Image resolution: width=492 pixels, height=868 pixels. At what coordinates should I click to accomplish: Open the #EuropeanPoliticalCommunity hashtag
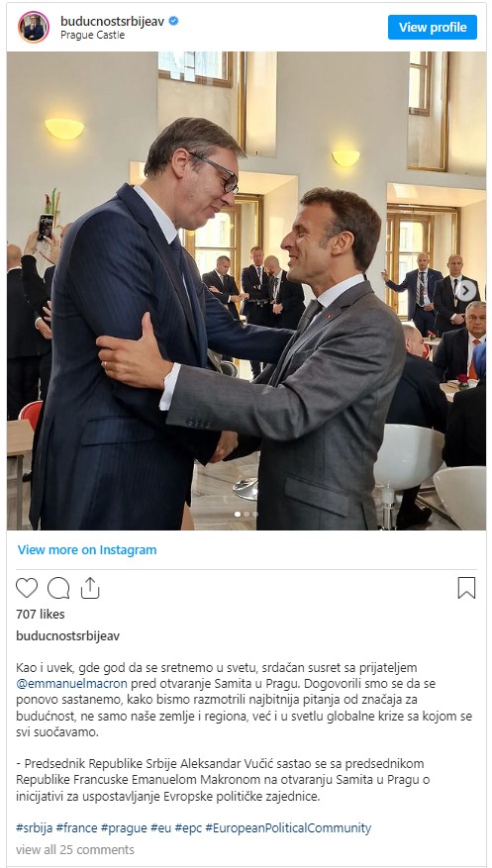[x=288, y=828]
